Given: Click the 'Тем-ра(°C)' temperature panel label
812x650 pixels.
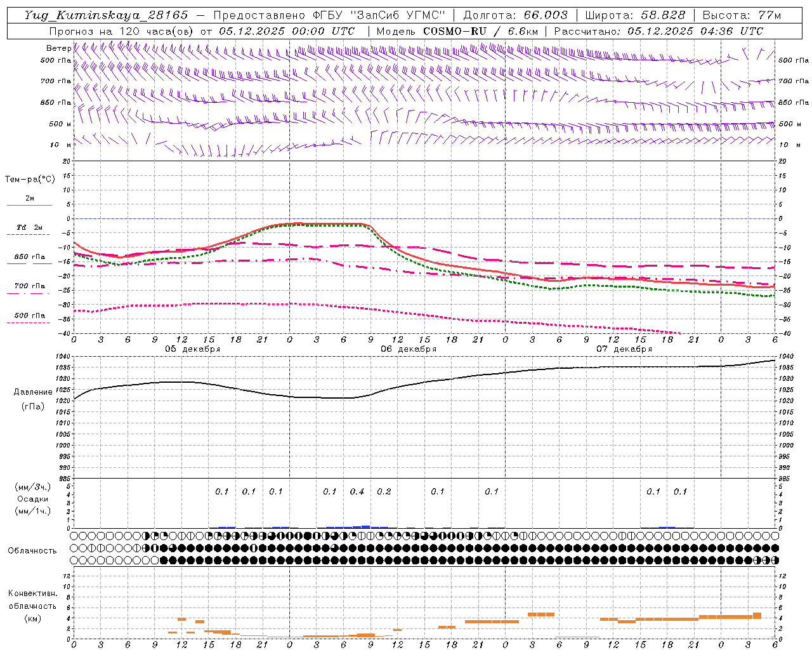Looking at the screenshot, I should [x=30, y=180].
